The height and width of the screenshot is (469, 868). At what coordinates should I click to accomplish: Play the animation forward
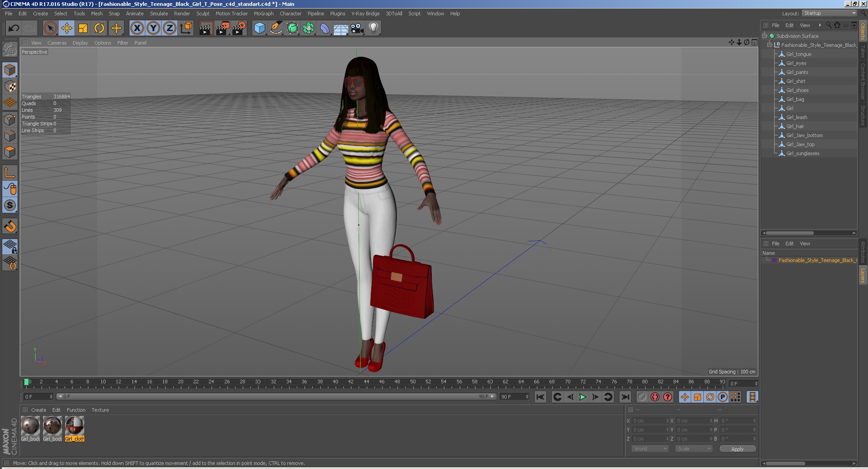(582, 397)
